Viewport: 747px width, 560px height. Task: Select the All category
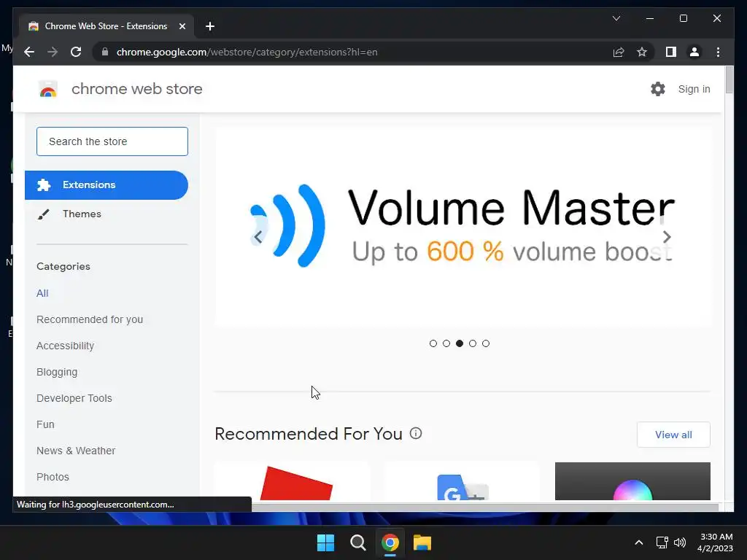[x=42, y=293]
